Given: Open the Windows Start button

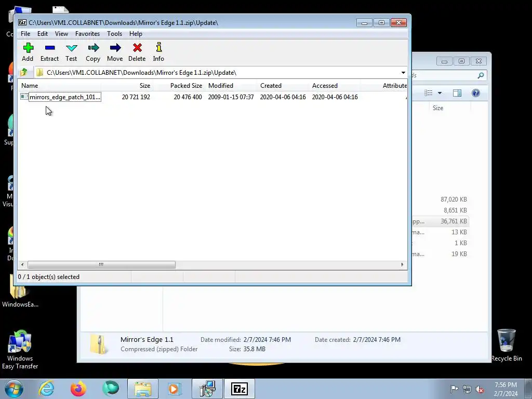Looking at the screenshot, I should [14, 389].
